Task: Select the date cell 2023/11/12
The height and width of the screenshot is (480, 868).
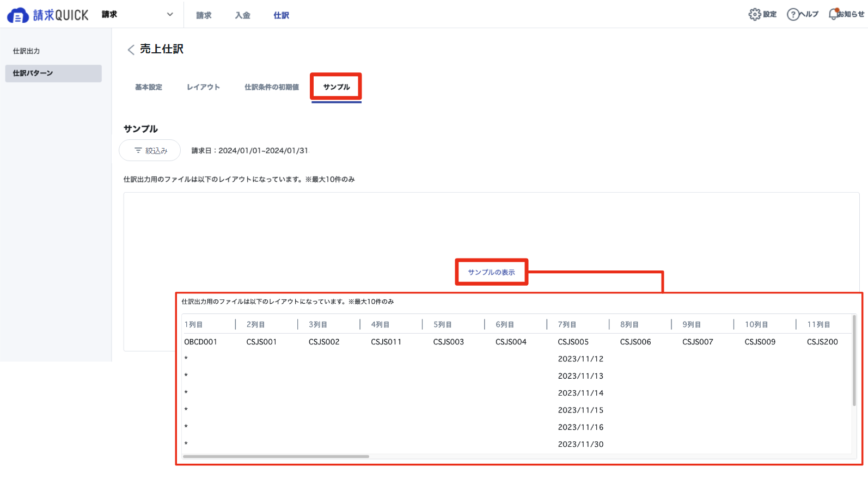Action: click(x=580, y=359)
